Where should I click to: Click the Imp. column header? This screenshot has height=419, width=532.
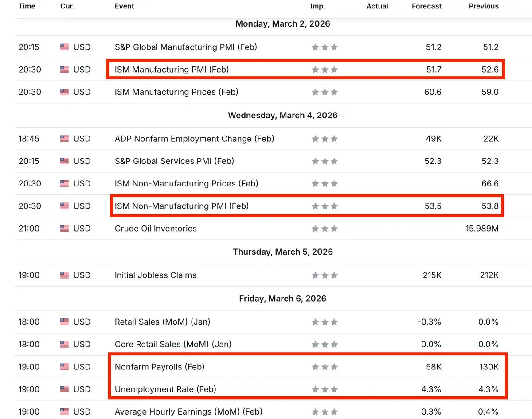[318, 6]
